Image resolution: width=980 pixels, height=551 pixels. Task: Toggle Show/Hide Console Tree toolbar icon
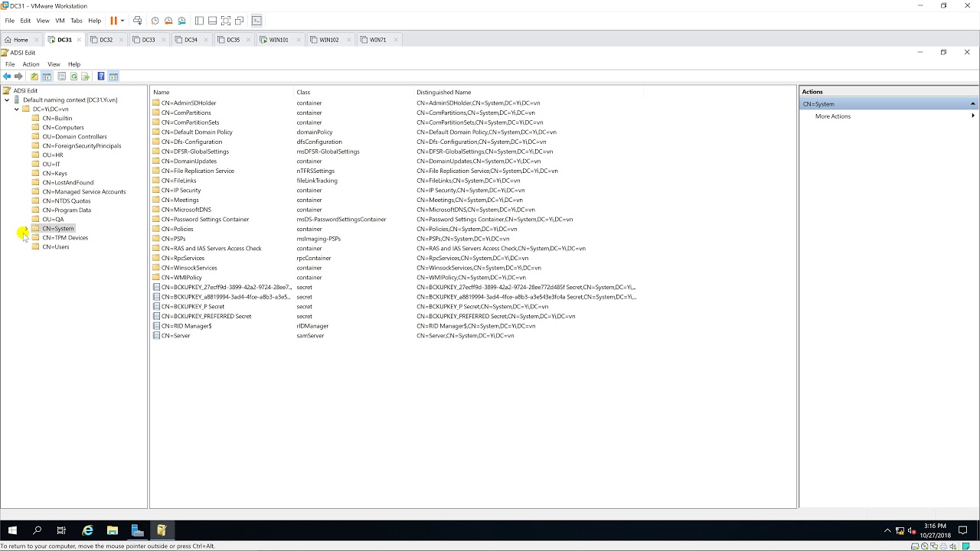[47, 77]
